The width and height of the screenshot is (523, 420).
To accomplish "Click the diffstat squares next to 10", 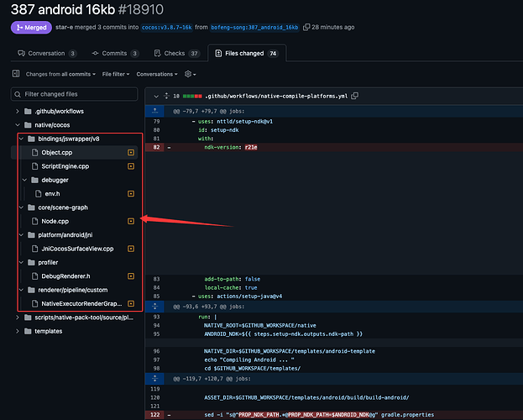I will (192, 96).
